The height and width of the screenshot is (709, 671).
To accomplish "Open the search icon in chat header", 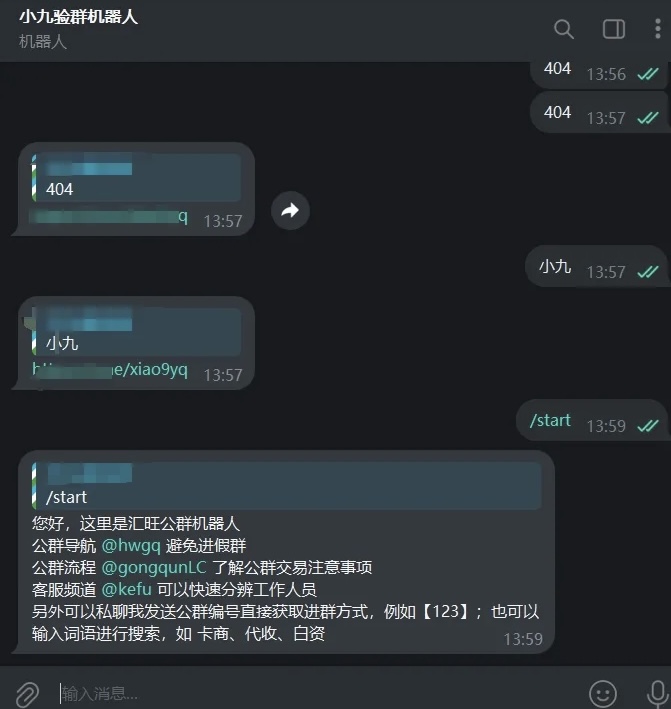I will 564,29.
